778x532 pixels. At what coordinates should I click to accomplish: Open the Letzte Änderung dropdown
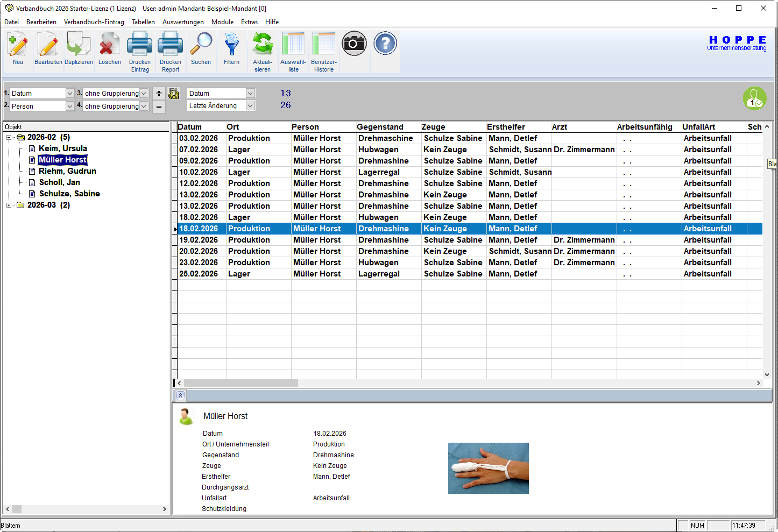pos(250,106)
